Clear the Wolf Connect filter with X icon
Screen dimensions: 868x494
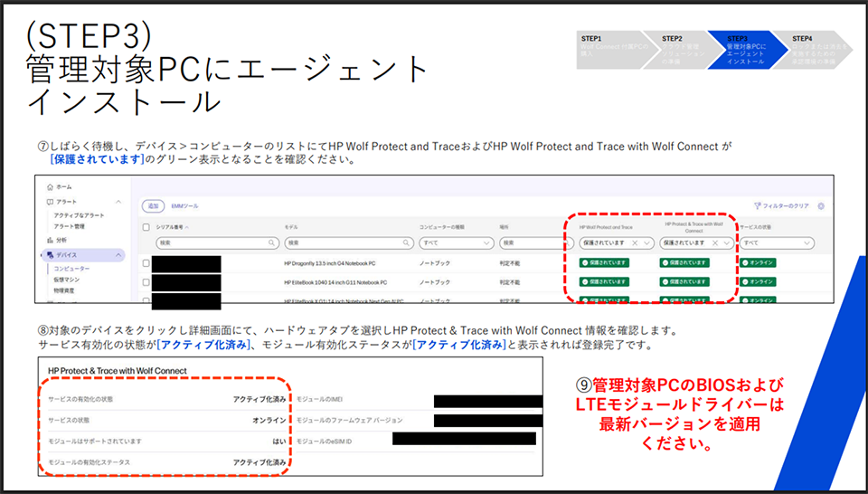tap(715, 243)
